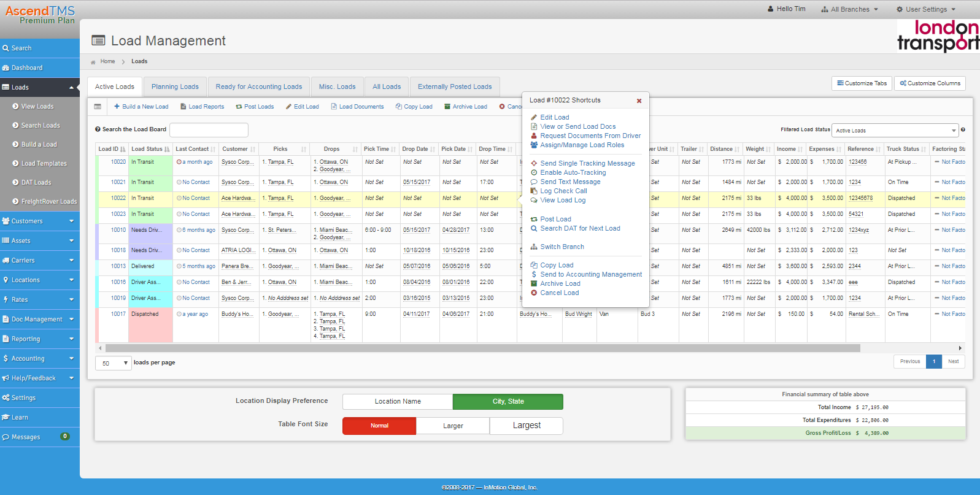The width and height of the screenshot is (980, 495).
Task: Switch to the Planning Loads tab
Action: click(175, 87)
